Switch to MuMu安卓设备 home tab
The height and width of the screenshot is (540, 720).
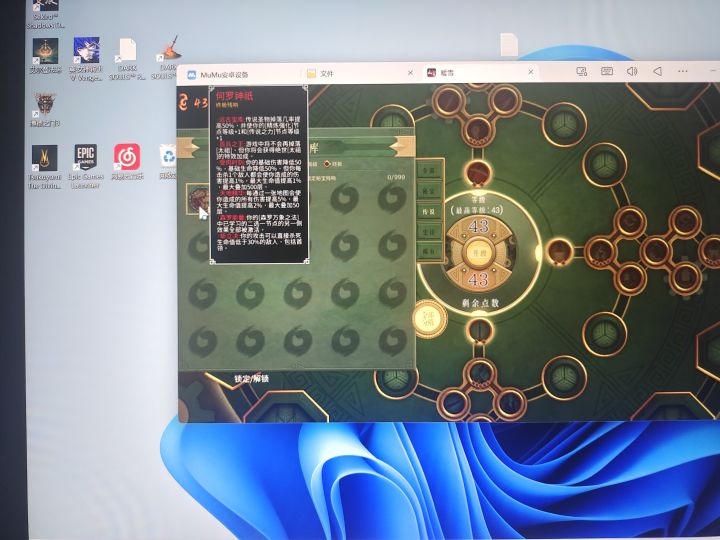[218, 74]
